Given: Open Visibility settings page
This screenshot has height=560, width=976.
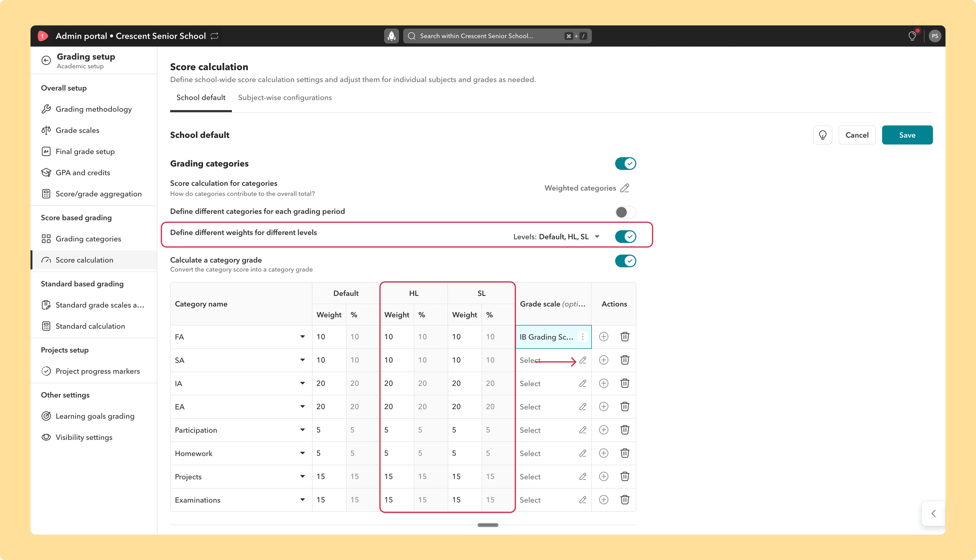Looking at the screenshot, I should (x=94, y=437).
